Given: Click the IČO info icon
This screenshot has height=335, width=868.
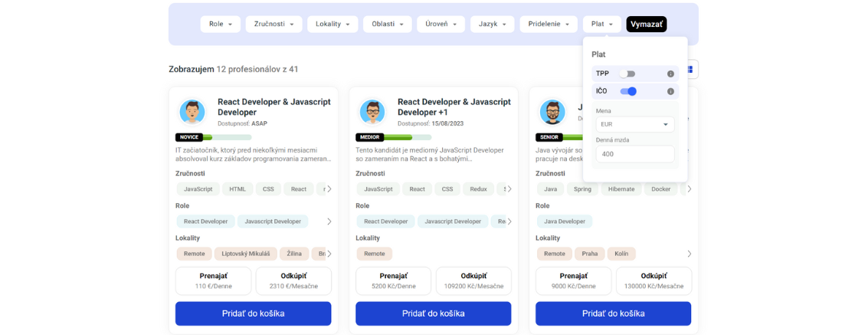Looking at the screenshot, I should point(670,91).
